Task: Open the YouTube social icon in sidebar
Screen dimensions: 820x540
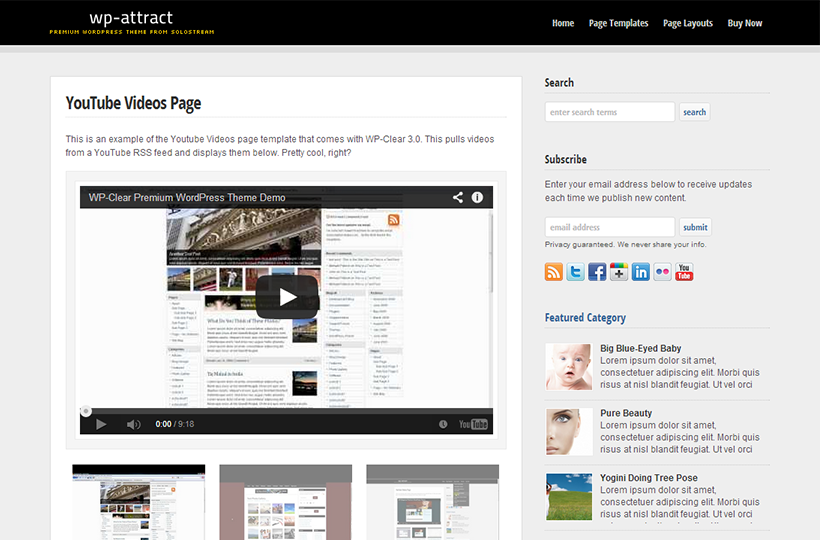Action: click(684, 272)
